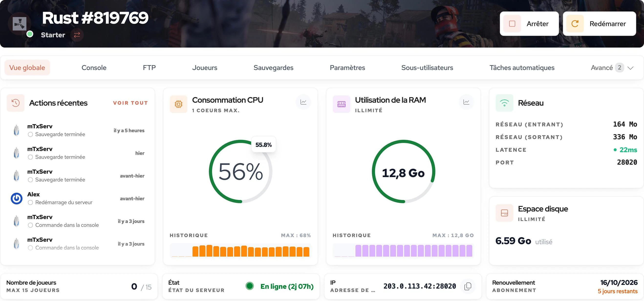The width and height of the screenshot is (644, 301).
Task: Select radio for 'Redémarrage du serveur'
Action: [x=30, y=203]
